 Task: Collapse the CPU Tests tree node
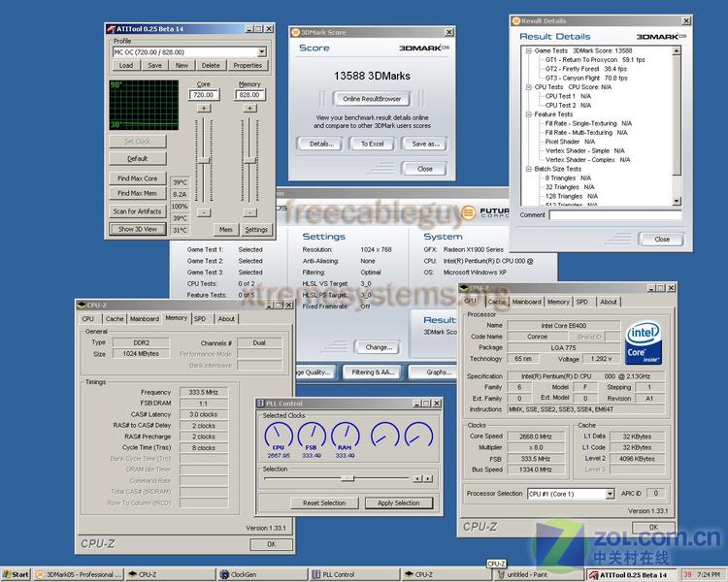pos(528,86)
